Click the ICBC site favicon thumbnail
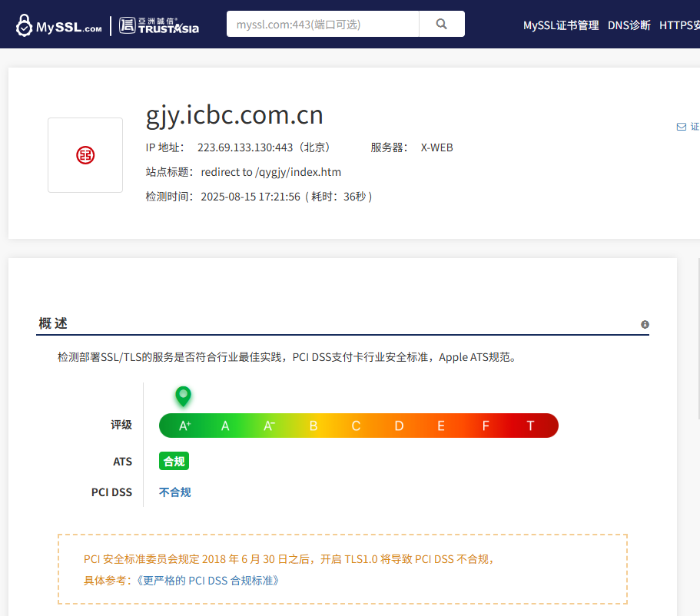Image resolution: width=700 pixels, height=616 pixels. point(85,155)
